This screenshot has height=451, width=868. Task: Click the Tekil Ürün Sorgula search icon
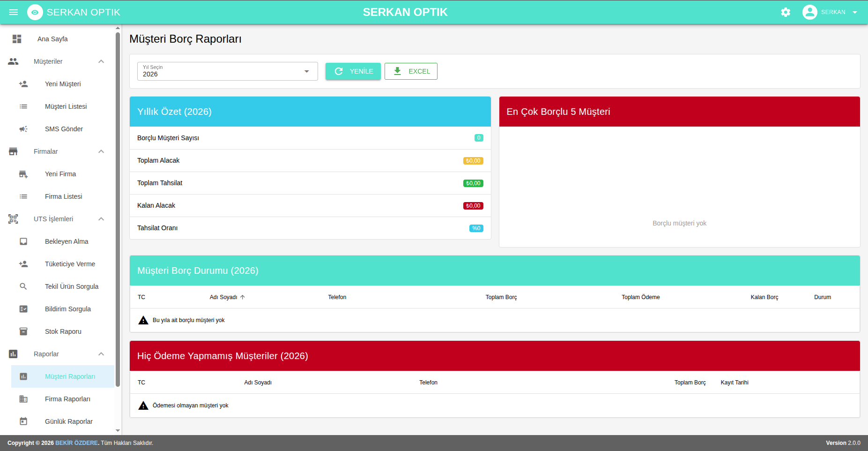pos(23,286)
